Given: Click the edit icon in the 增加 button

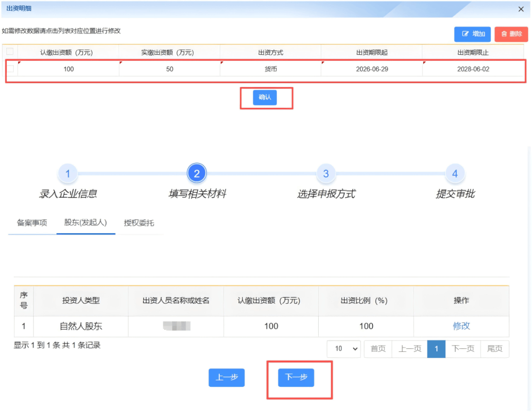Looking at the screenshot, I should (x=465, y=34).
